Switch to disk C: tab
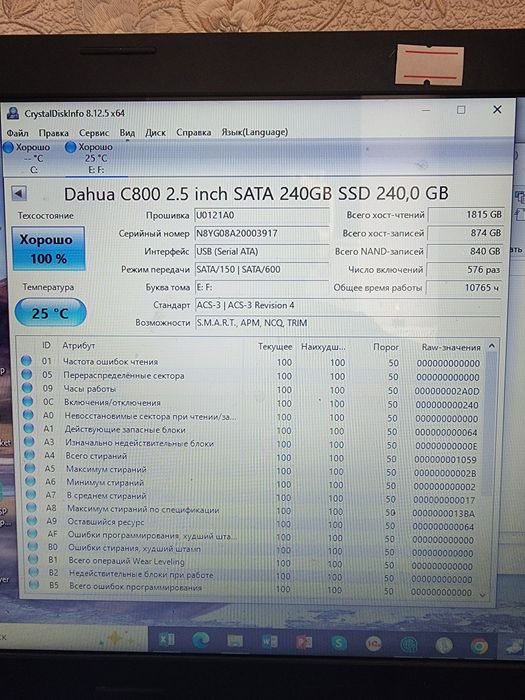Image resolution: width=525 pixels, height=700 pixels. tap(28, 158)
